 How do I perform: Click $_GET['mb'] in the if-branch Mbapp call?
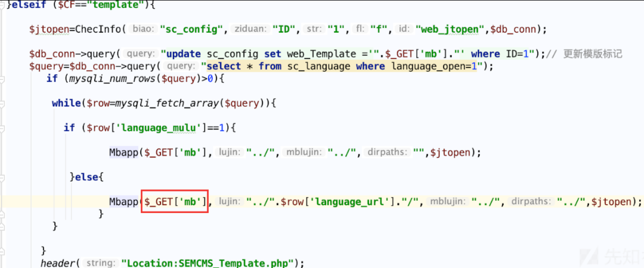pos(176,152)
